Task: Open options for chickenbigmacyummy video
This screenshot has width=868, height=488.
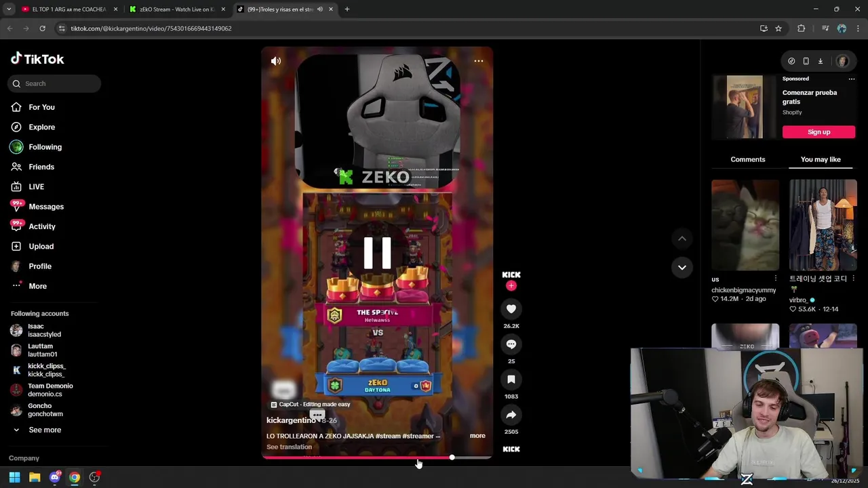Action: click(776, 279)
